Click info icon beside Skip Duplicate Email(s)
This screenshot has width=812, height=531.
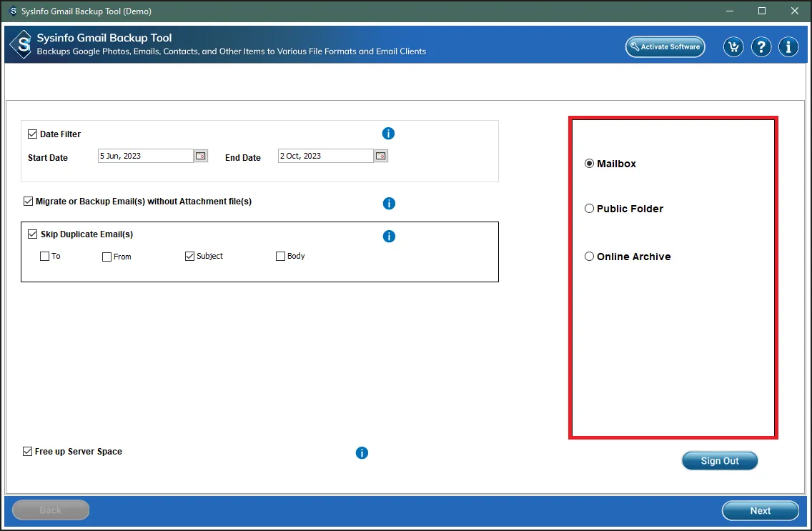(x=389, y=237)
